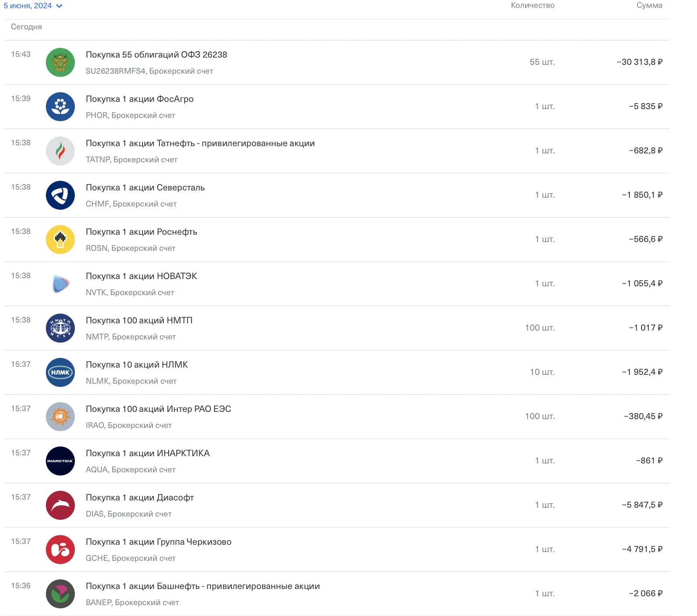Open the 'Покупка 1 акции НОВАТЭК' operation
This screenshot has height=616, width=697.
(x=141, y=276)
